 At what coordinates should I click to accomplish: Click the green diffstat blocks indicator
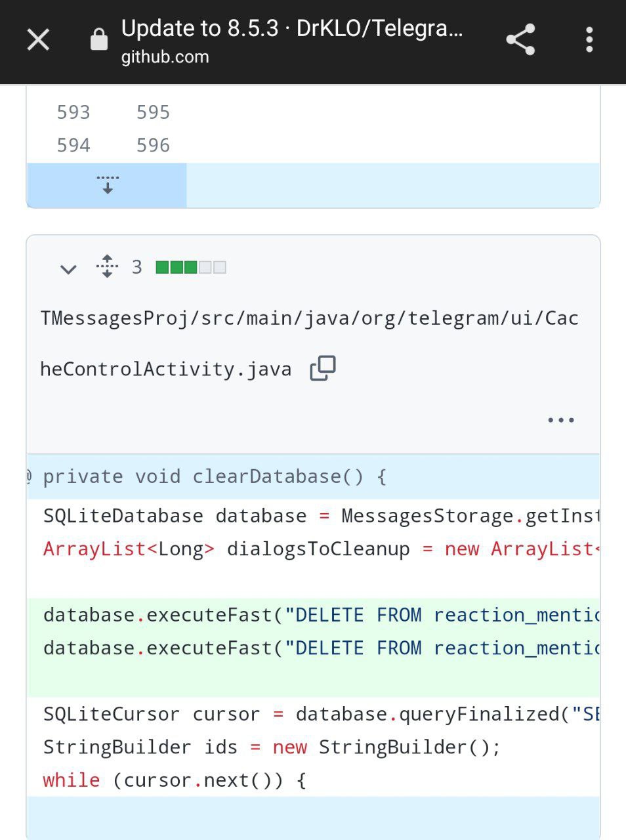point(191,267)
